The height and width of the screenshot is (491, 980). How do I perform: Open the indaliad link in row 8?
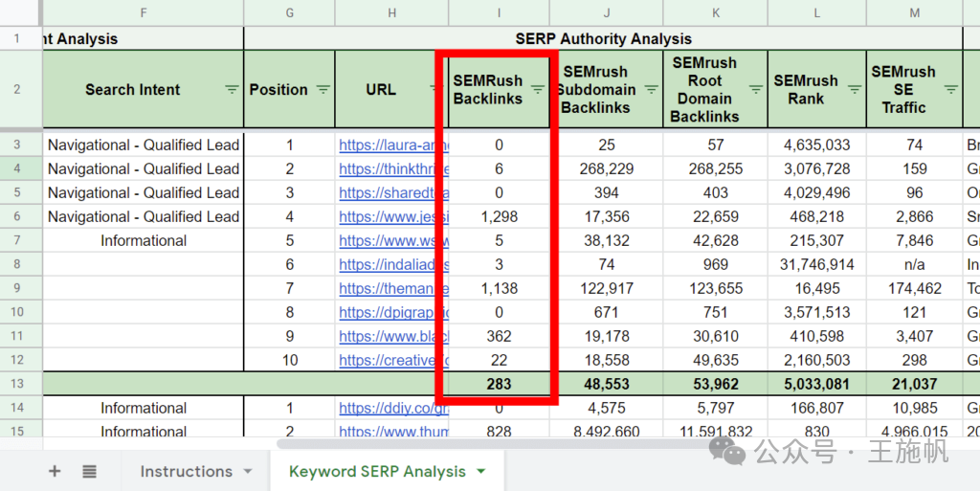click(x=393, y=265)
